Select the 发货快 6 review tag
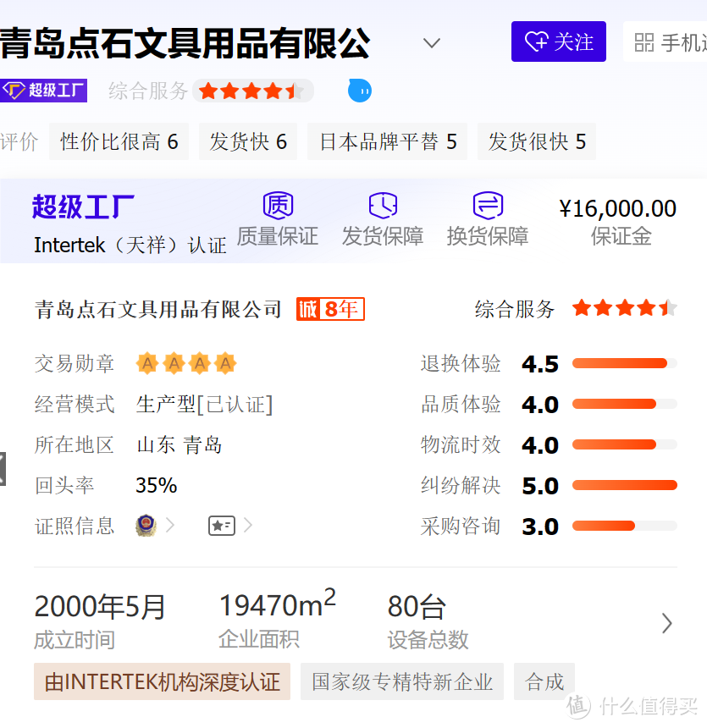 click(248, 141)
